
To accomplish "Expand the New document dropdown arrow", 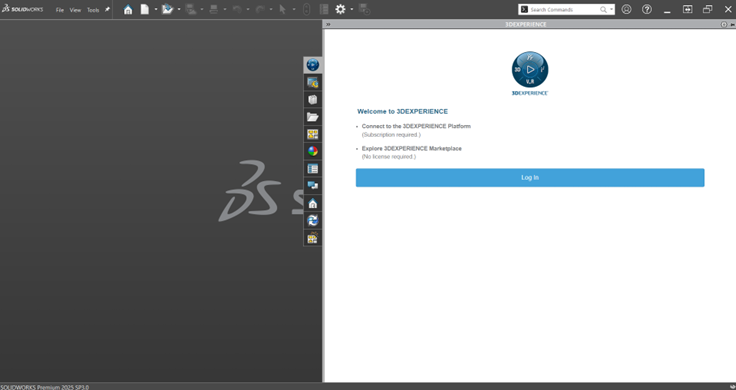I will [x=156, y=9].
